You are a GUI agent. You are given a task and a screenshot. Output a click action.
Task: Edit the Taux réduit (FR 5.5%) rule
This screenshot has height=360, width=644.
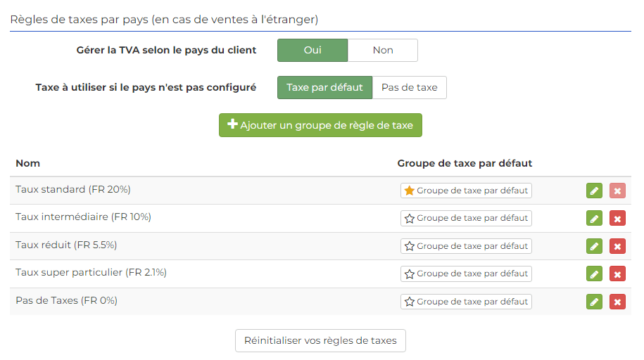tap(594, 246)
